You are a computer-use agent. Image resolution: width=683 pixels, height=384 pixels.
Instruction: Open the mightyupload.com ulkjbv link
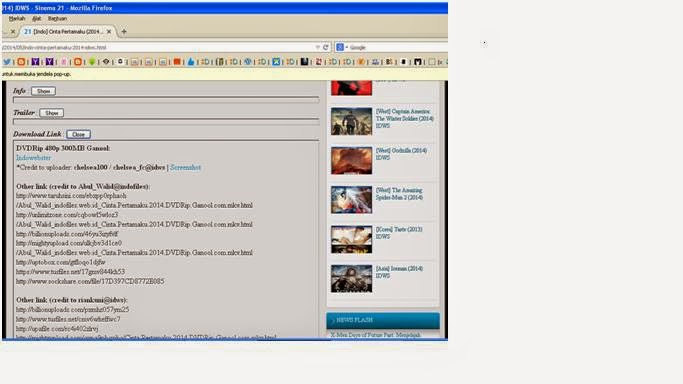[69, 243]
